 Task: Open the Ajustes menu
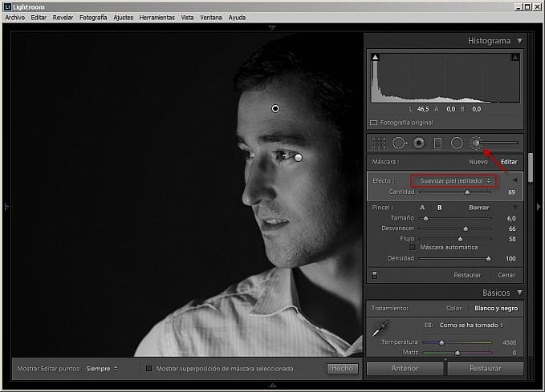click(124, 18)
